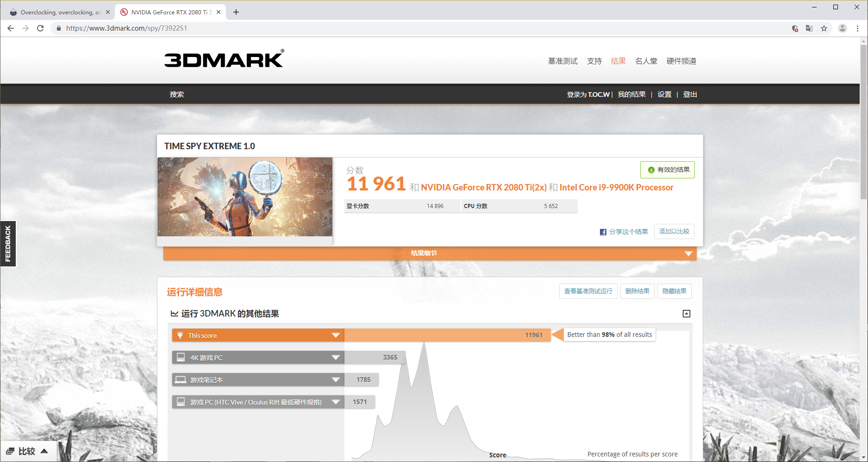The image size is (868, 462).
Task: Click the browser forward arrow
Action: [25, 28]
